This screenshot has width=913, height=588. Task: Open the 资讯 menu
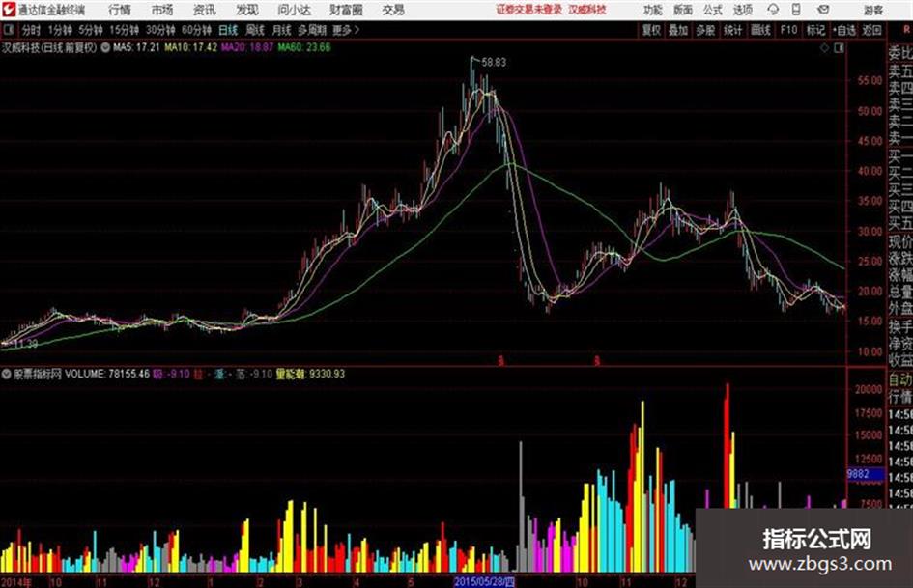[x=205, y=10]
